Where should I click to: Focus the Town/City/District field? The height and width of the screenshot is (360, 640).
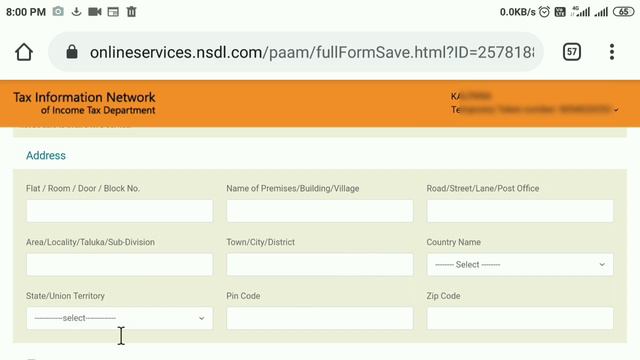point(320,264)
